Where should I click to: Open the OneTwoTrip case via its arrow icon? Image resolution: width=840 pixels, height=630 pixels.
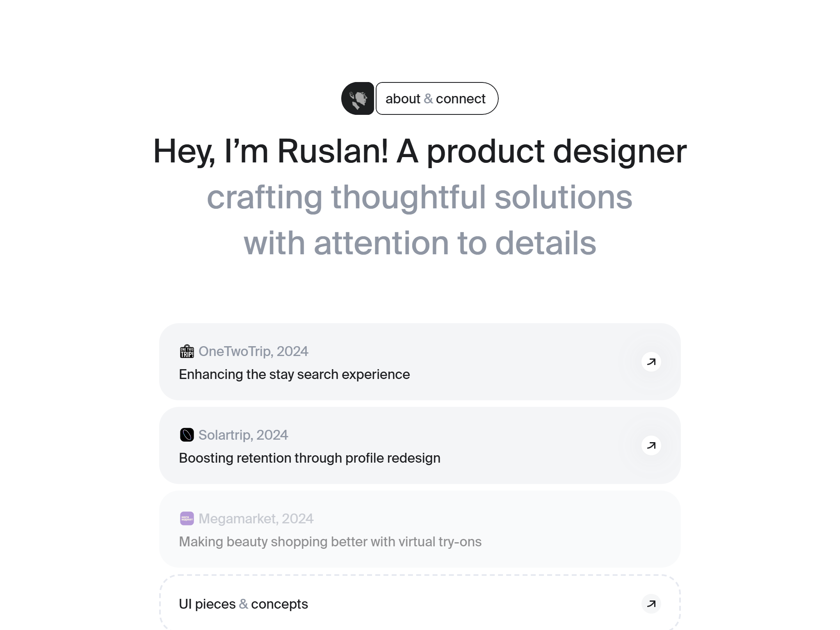tap(651, 362)
